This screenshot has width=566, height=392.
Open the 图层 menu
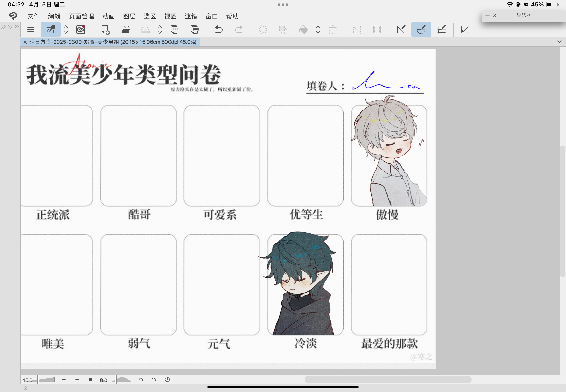tap(129, 16)
